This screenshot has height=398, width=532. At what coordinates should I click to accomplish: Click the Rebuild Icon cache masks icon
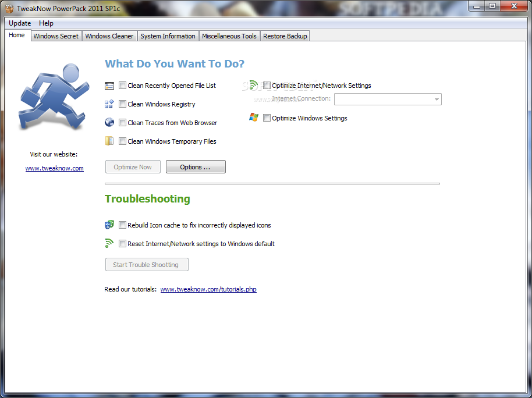tap(109, 225)
